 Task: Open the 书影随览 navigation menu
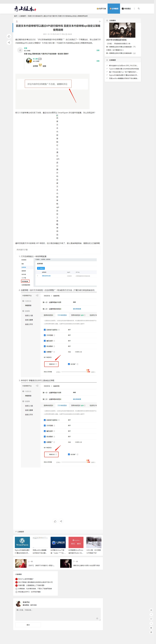[x=126, y=8]
